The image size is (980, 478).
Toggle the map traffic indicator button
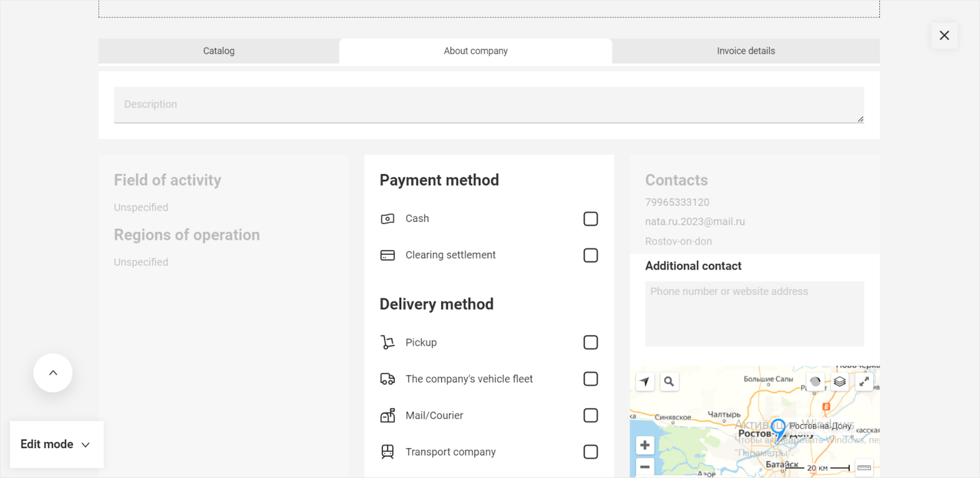pyautogui.click(x=815, y=382)
